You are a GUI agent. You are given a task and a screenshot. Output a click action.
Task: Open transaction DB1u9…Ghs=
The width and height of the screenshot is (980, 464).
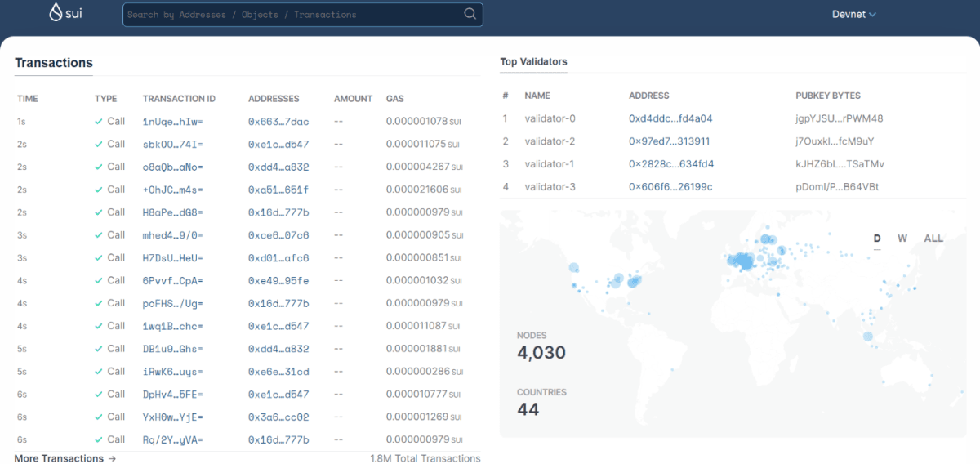pyautogui.click(x=172, y=349)
